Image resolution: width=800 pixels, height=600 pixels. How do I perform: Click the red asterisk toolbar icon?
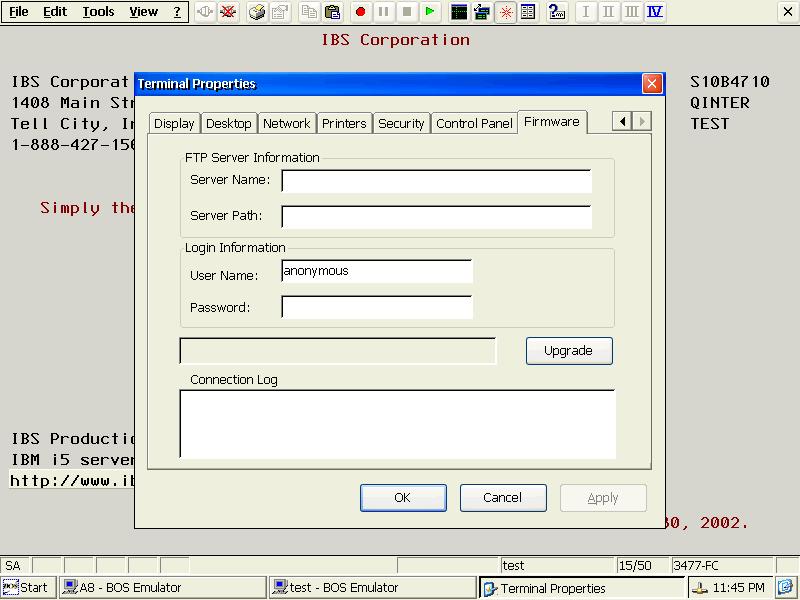pyautogui.click(x=506, y=12)
